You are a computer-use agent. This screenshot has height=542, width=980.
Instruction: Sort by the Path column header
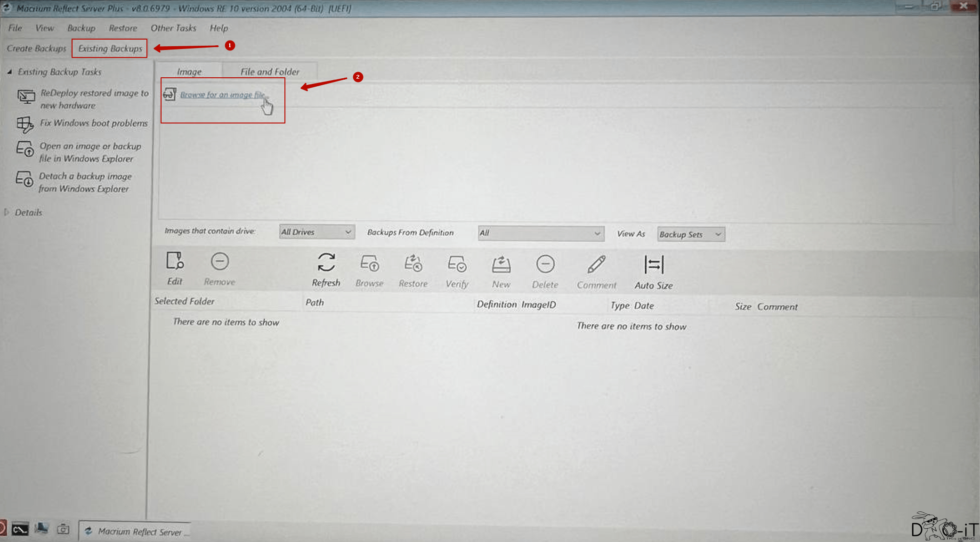point(315,303)
